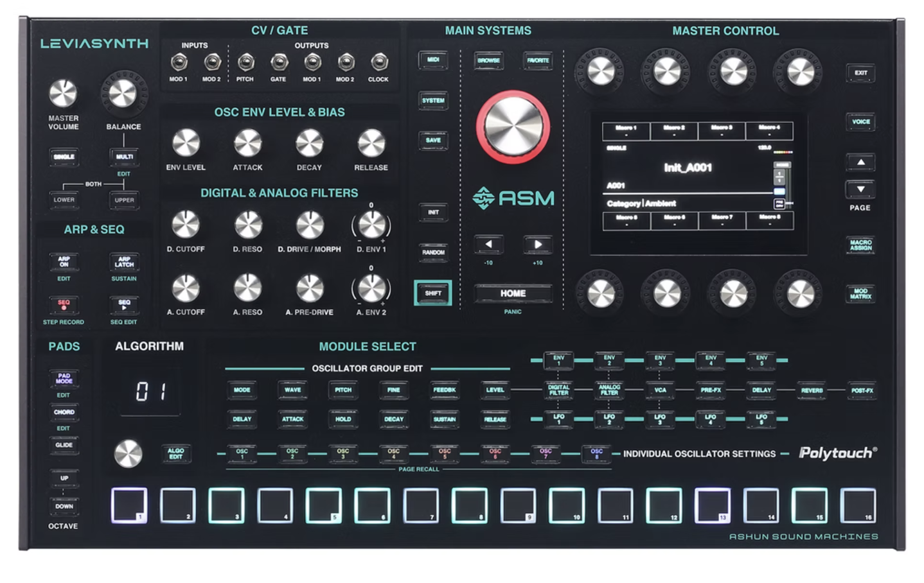Click the Category | Ambient line on display
The image size is (924, 583).
641,204
